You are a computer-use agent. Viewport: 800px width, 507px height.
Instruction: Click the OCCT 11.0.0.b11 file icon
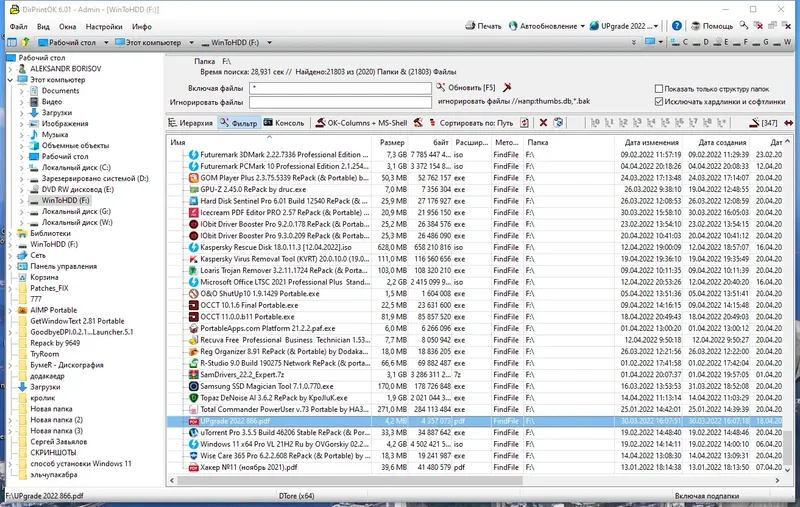click(193, 317)
